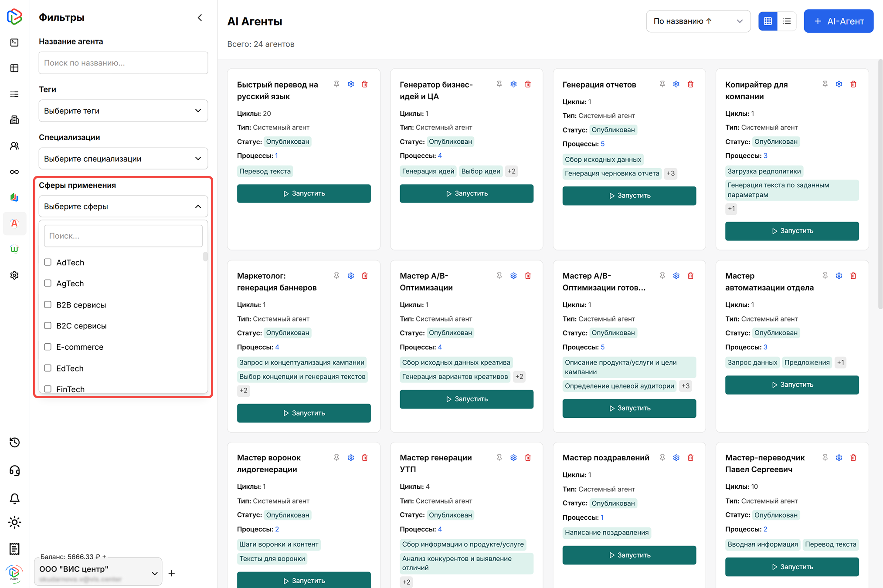Screen dimensions: 883x588
Task: Switch to grid view layout icon
Action: pos(768,21)
